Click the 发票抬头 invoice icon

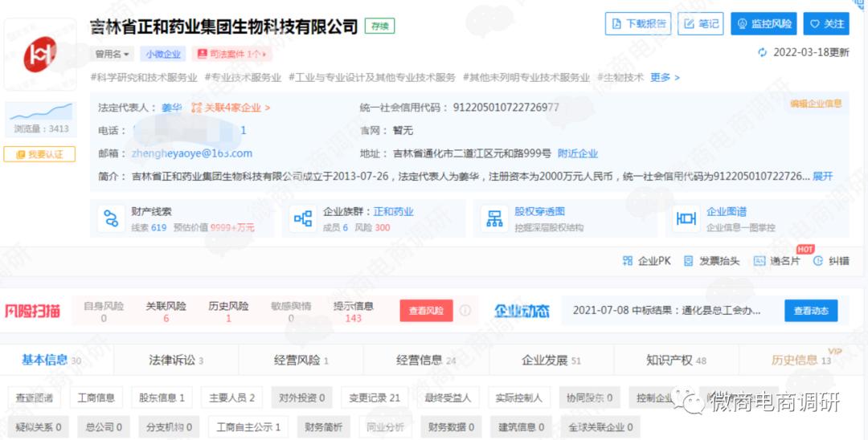click(x=688, y=261)
